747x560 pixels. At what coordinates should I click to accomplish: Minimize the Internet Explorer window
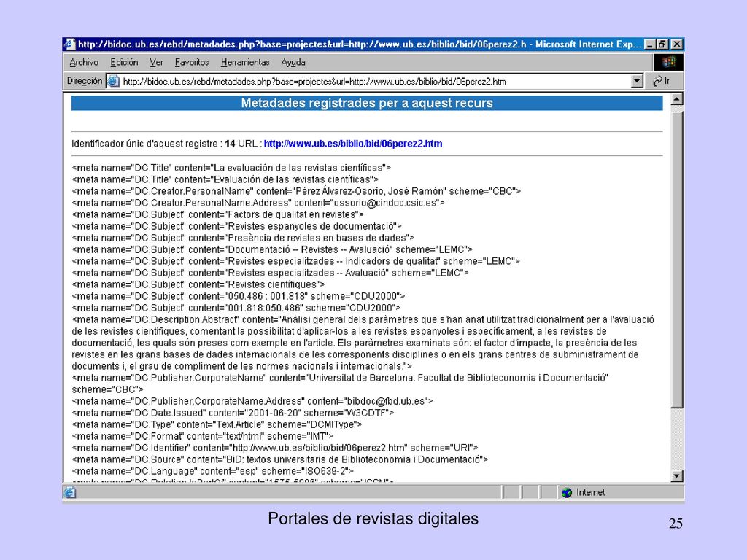coord(650,44)
